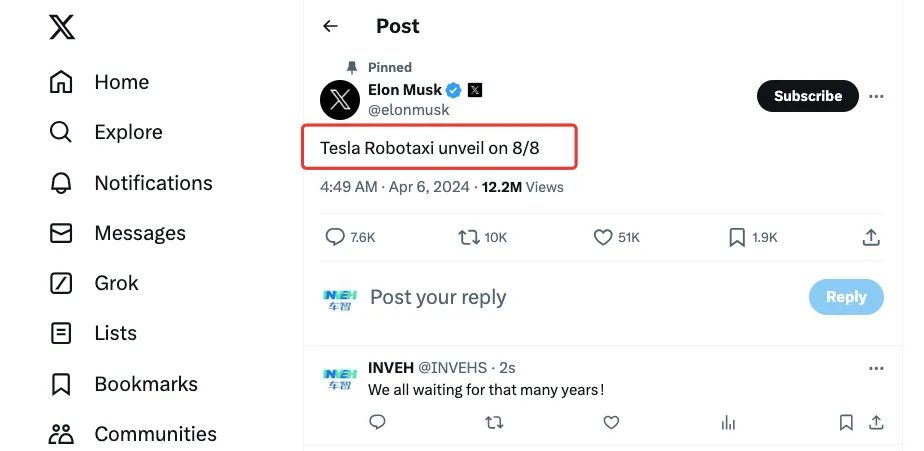Open Notifications in the sidebar
The image size is (924, 451).
point(152,183)
